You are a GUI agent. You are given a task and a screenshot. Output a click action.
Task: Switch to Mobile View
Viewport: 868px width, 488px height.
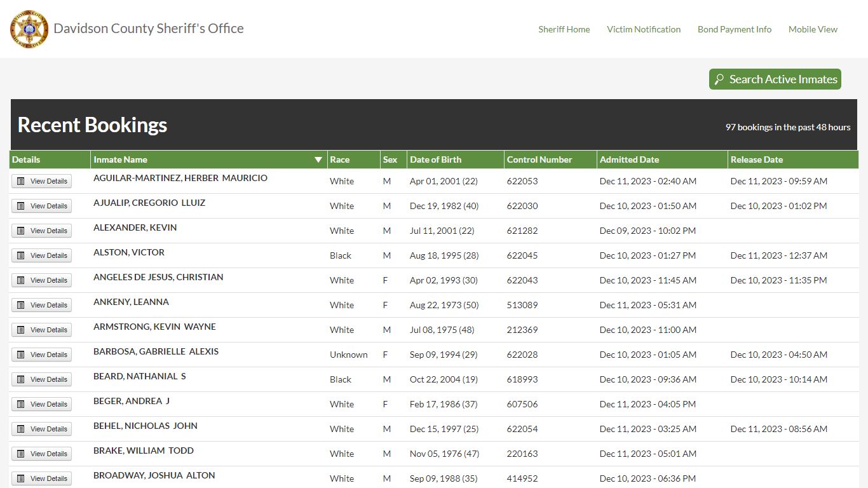coord(813,29)
